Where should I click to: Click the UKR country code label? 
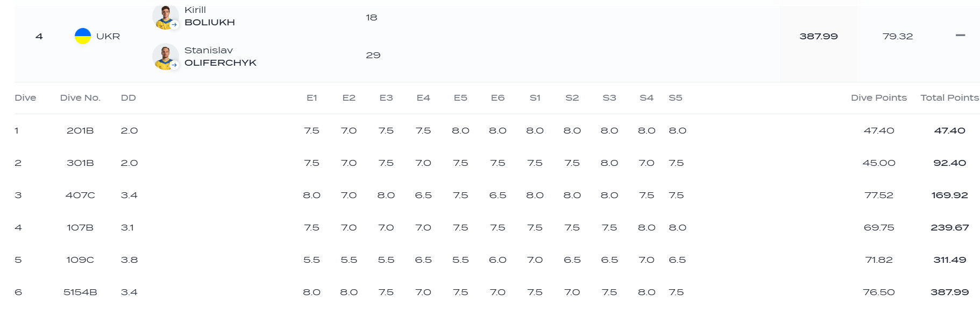pyautogui.click(x=108, y=36)
